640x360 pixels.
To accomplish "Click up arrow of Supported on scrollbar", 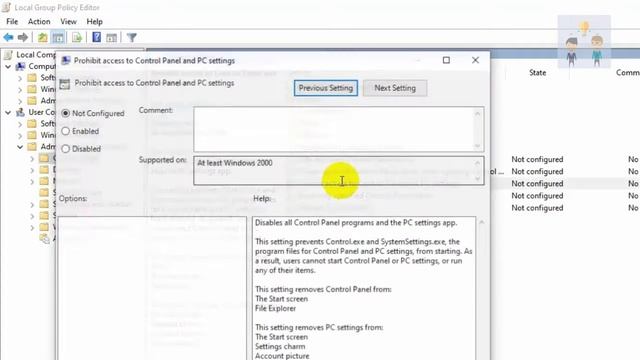I will pos(478,163).
